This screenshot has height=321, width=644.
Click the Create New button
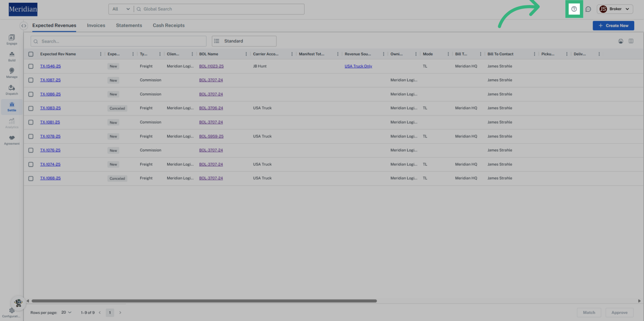pos(613,25)
